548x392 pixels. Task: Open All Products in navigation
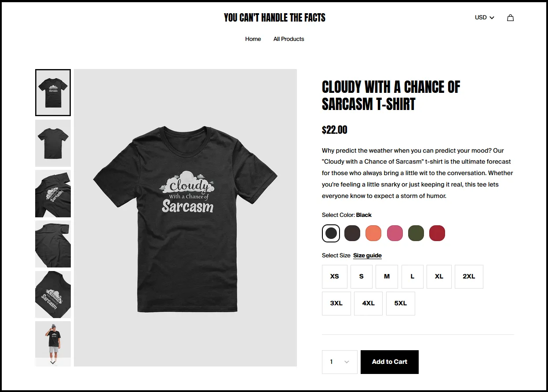coord(289,39)
